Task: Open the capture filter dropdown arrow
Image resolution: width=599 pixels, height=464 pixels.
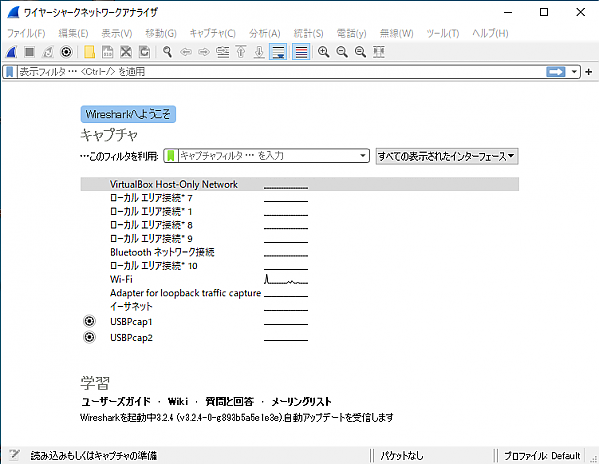Action: click(363, 156)
